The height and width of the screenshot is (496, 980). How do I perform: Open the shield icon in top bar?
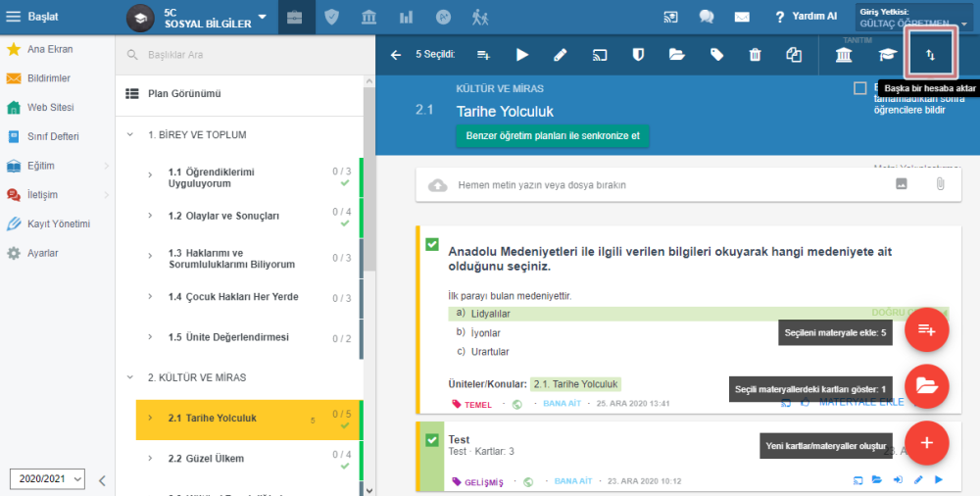tap(332, 18)
